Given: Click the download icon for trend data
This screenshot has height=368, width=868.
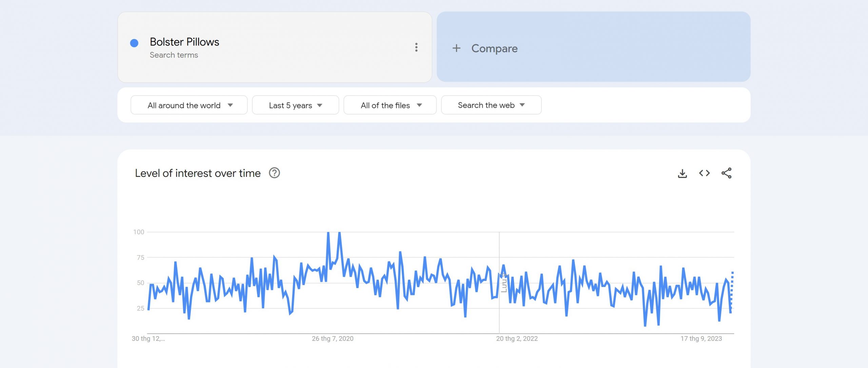Looking at the screenshot, I should point(682,173).
